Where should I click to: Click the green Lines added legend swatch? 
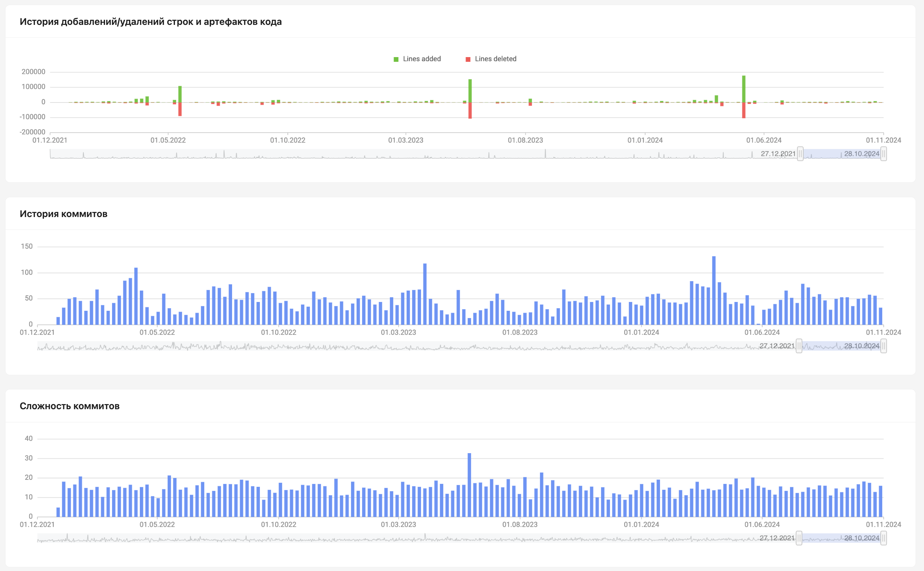coord(396,59)
